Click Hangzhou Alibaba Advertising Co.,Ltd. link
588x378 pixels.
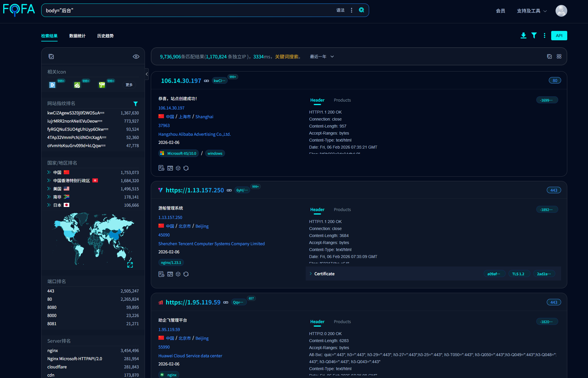195,134
